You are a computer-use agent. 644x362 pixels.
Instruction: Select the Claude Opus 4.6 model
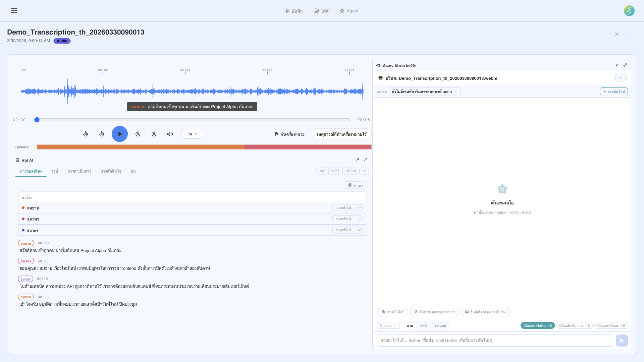(611, 325)
